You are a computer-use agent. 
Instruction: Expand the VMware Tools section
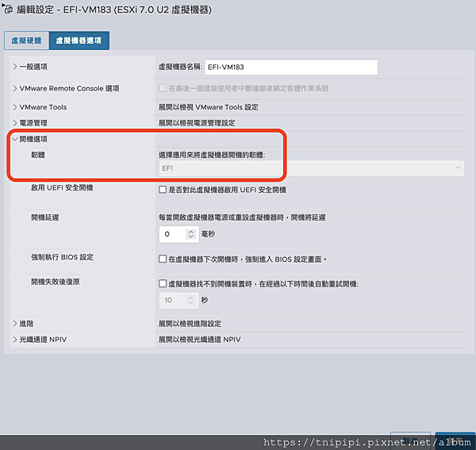pyautogui.click(x=14, y=107)
